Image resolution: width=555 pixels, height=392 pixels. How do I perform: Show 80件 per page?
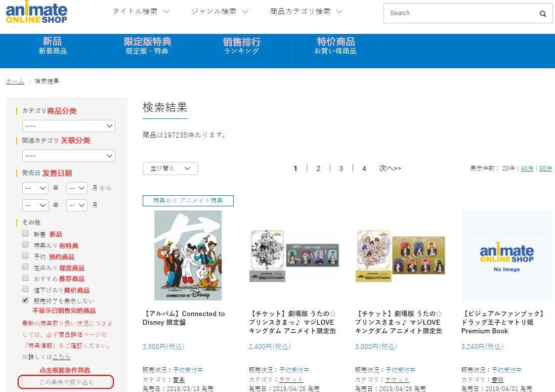(545, 168)
